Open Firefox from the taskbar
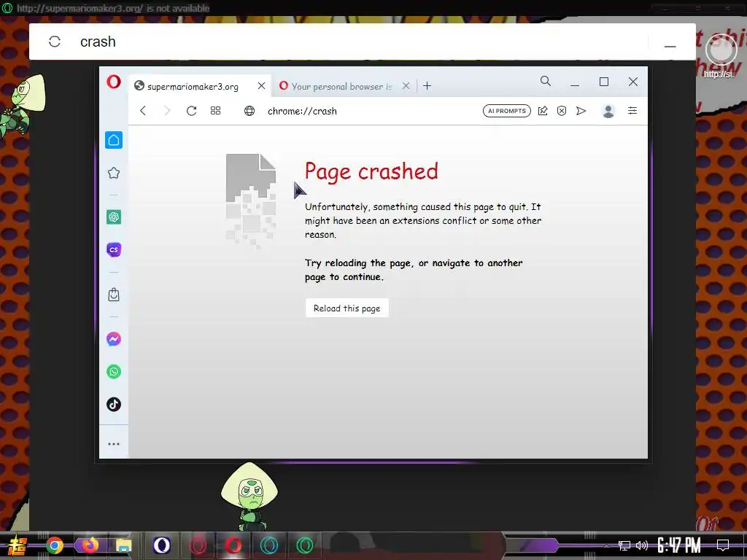This screenshot has height=560, width=747. (x=90, y=545)
